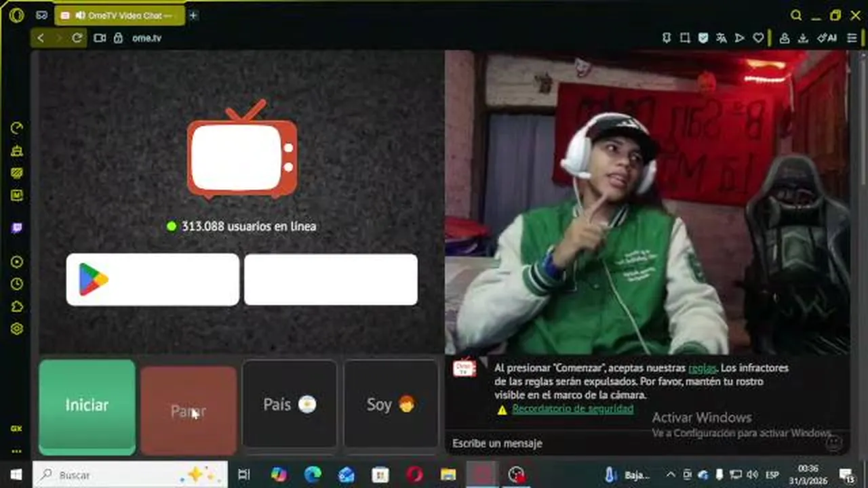Image resolution: width=868 pixels, height=488 pixels.
Task: Open the player flow arrow icon
Action: coord(740,38)
